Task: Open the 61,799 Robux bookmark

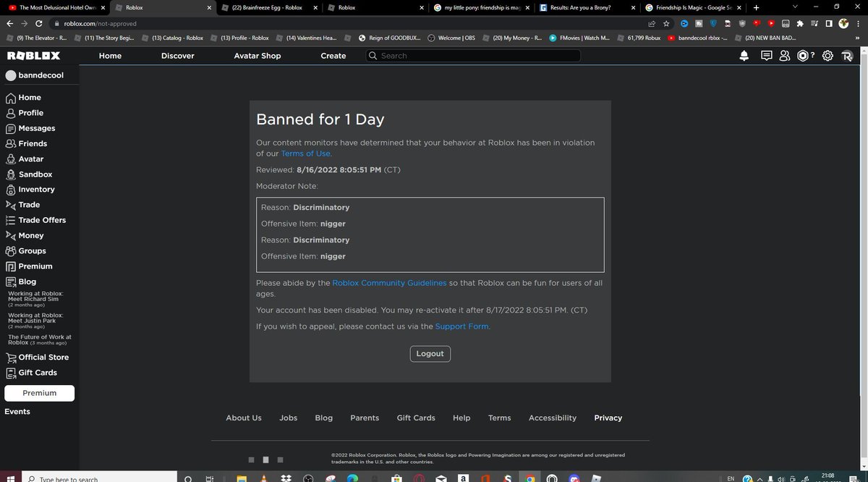Action: [639, 38]
